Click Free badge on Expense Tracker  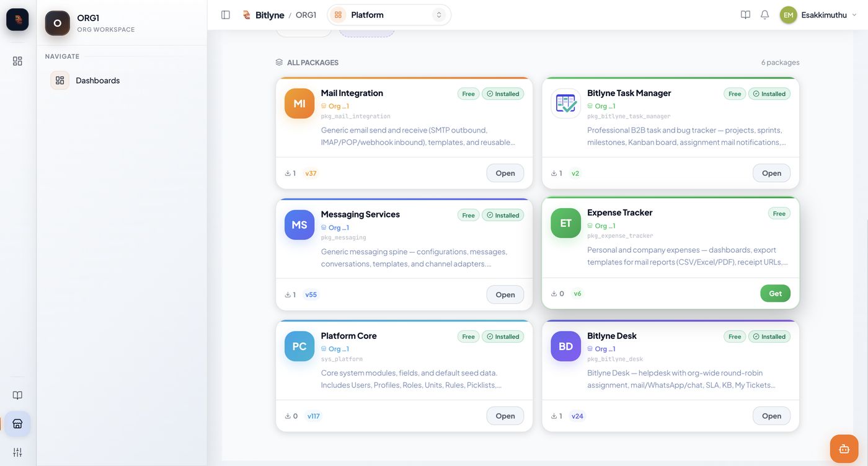[779, 214]
